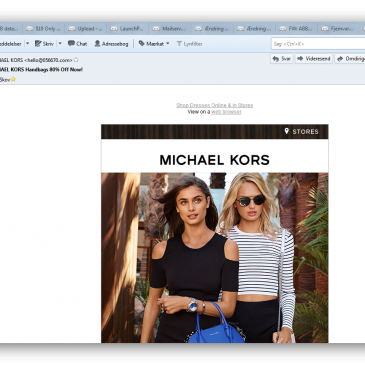The width and height of the screenshot is (365, 365).
Task: Switch to the 'Upload -' mail tab
Action: [85, 29]
